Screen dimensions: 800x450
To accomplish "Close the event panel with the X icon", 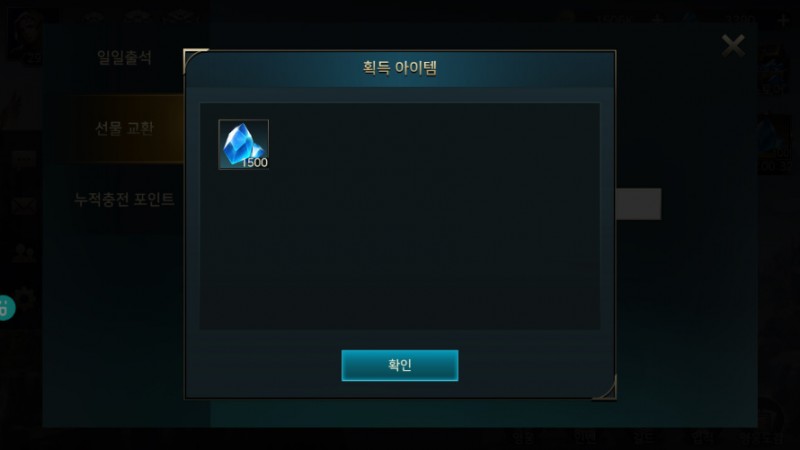I will (x=733, y=46).
